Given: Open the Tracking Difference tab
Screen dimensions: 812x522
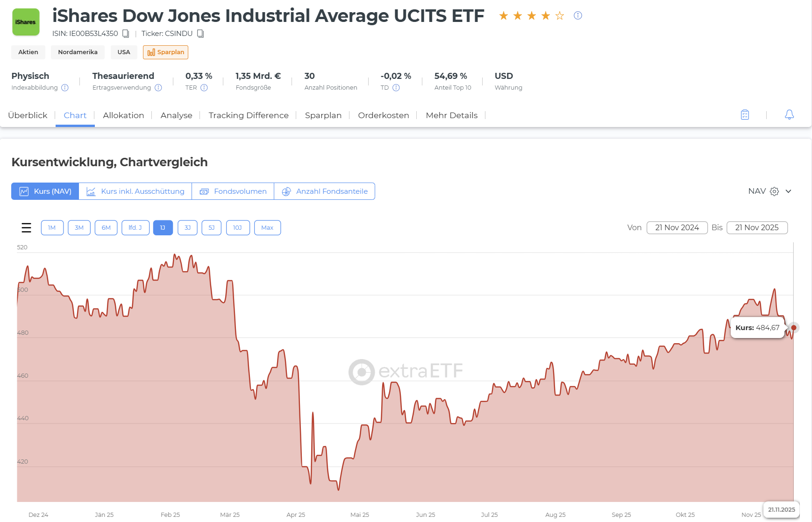Looking at the screenshot, I should tap(249, 115).
